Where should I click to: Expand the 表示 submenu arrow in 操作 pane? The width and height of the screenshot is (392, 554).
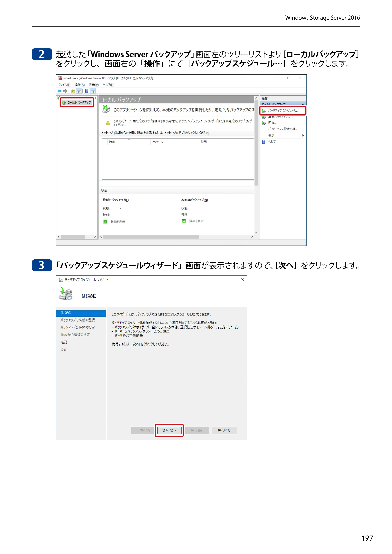click(x=303, y=135)
